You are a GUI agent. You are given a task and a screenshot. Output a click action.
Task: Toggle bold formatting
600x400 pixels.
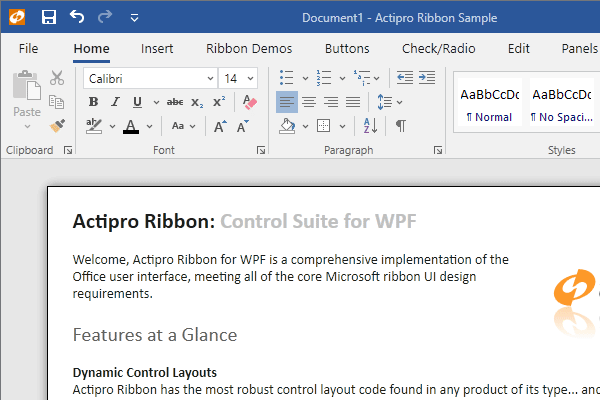[x=93, y=102]
